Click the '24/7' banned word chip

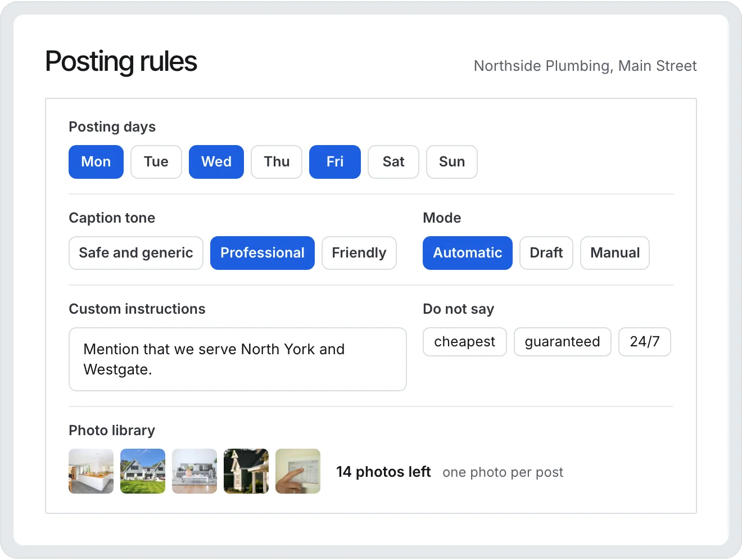point(645,342)
